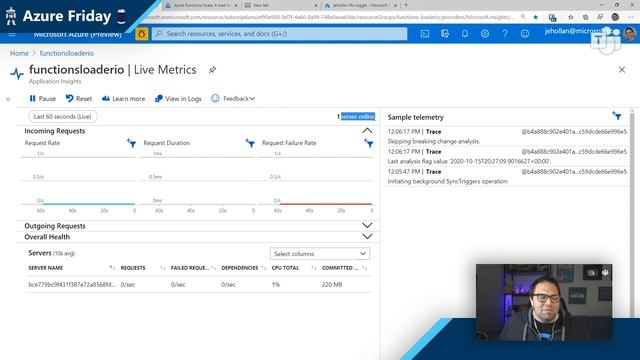Open the help question mark
640x360 pixels.
[x=505, y=34]
